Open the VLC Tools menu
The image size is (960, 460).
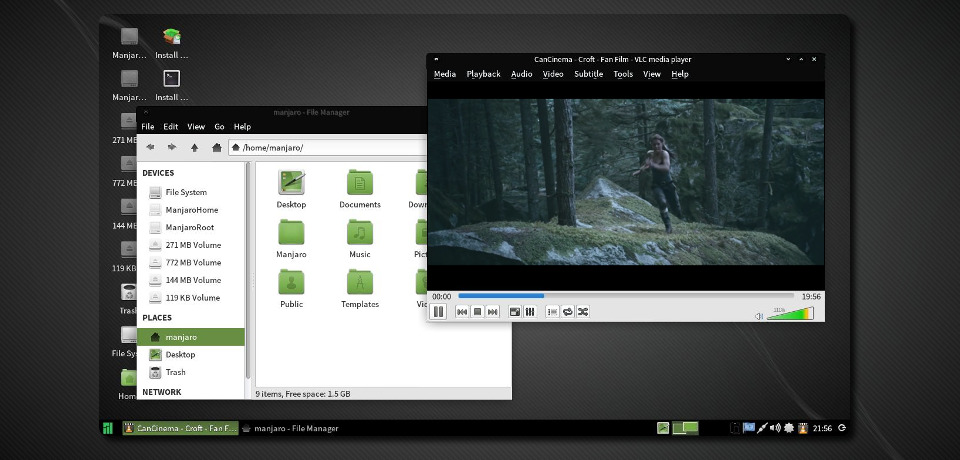coord(623,74)
